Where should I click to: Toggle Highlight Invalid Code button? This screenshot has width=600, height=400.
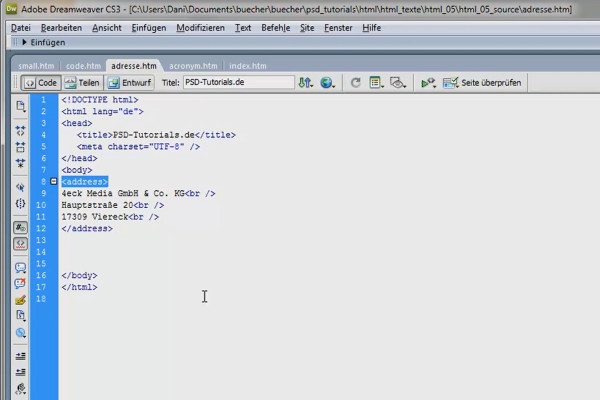21,244
